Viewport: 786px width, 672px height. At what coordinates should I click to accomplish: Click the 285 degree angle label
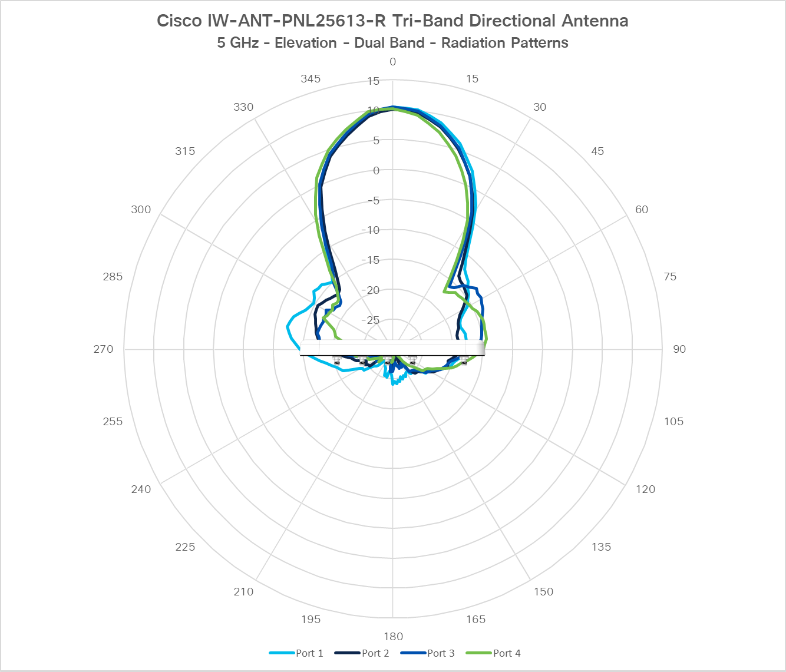(113, 277)
